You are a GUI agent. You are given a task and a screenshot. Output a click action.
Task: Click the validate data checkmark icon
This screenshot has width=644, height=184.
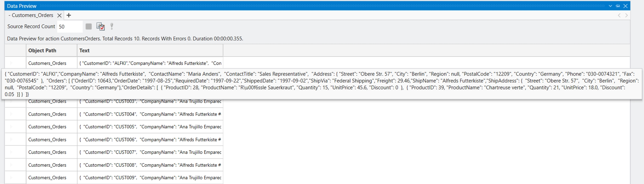pos(100,26)
